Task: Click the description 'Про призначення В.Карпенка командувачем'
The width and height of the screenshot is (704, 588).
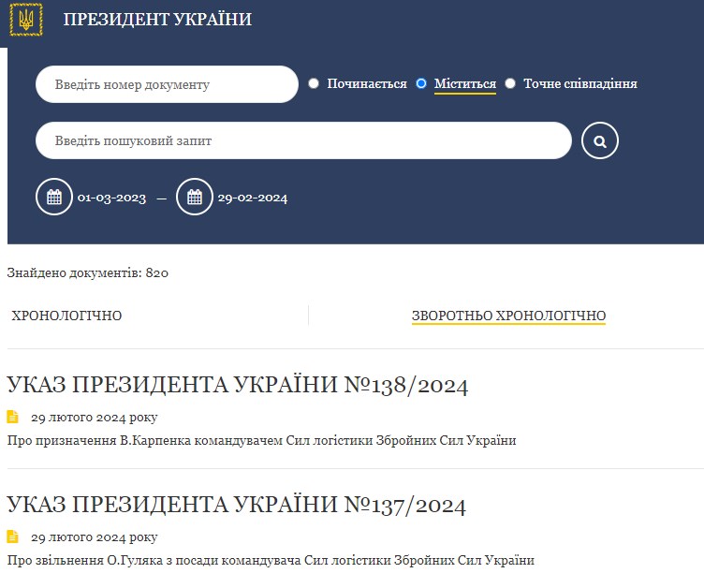Action: point(144,440)
